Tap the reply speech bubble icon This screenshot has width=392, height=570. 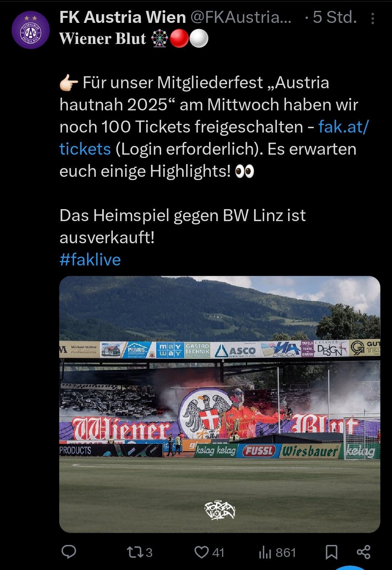click(x=69, y=552)
